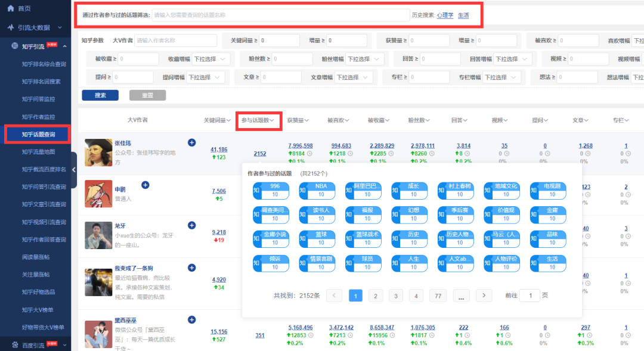Open 提问增幅 dropdown
The image size is (644, 351).
[205, 77]
